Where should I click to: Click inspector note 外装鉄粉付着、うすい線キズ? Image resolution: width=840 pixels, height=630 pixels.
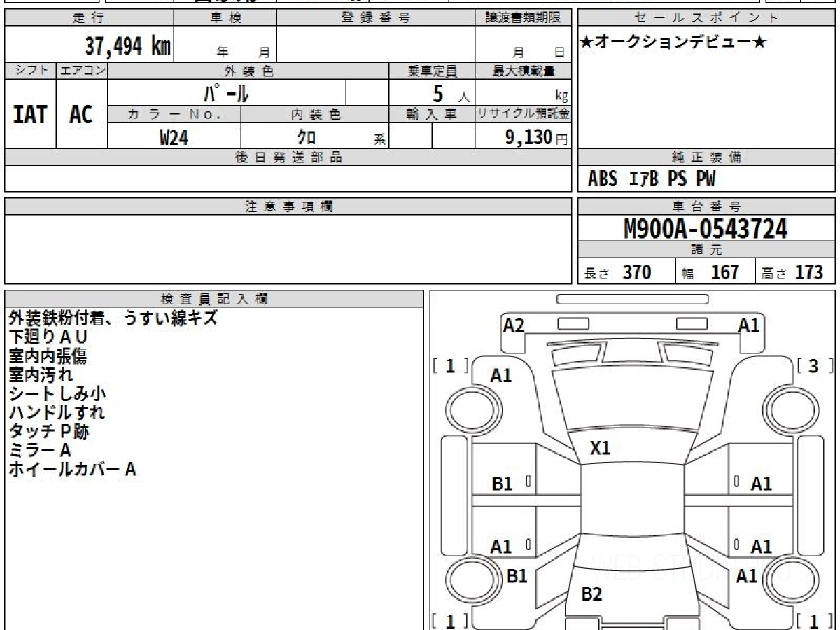click(113, 318)
